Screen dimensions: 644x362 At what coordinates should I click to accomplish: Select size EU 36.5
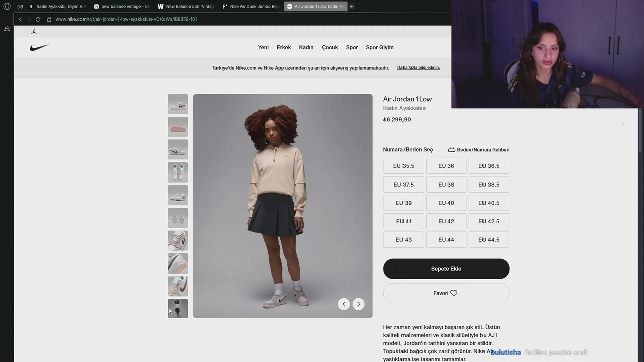click(x=489, y=166)
